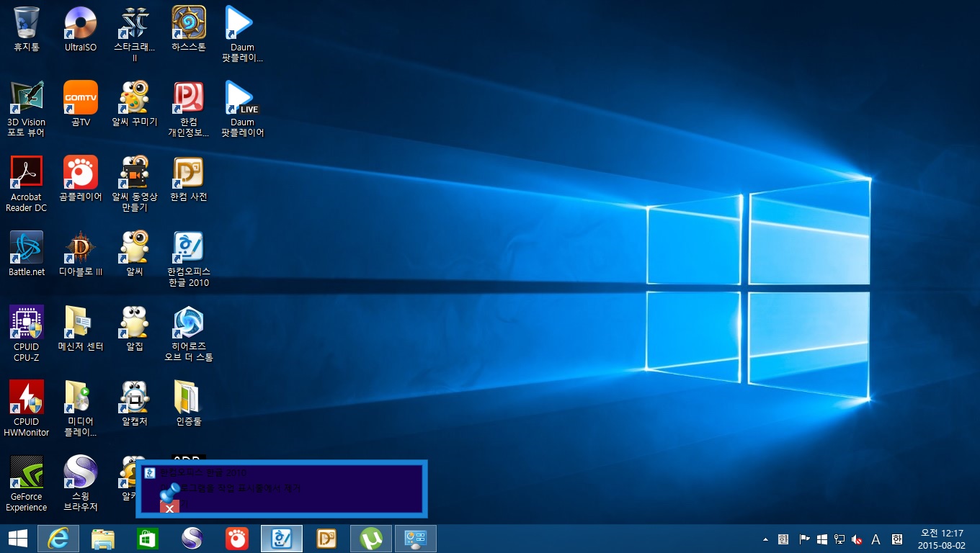The width and height of the screenshot is (980, 553).
Task: Select the Daum 팟플레이어 LIVE desktop icon
Action: [x=243, y=109]
